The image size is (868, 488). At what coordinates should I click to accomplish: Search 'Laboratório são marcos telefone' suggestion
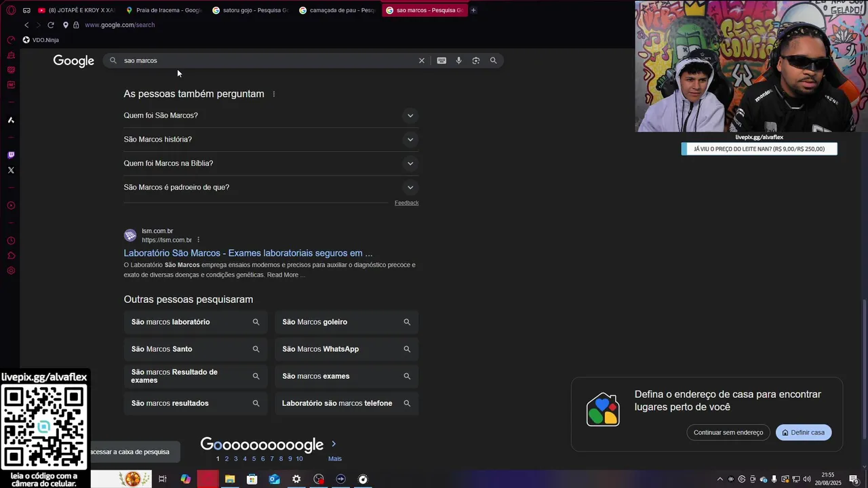pos(347,403)
